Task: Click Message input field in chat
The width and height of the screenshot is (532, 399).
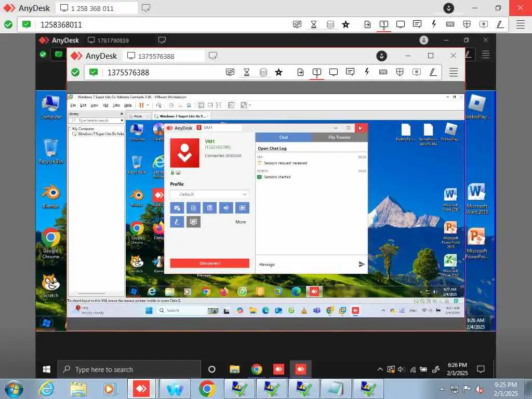Action: 306,264
